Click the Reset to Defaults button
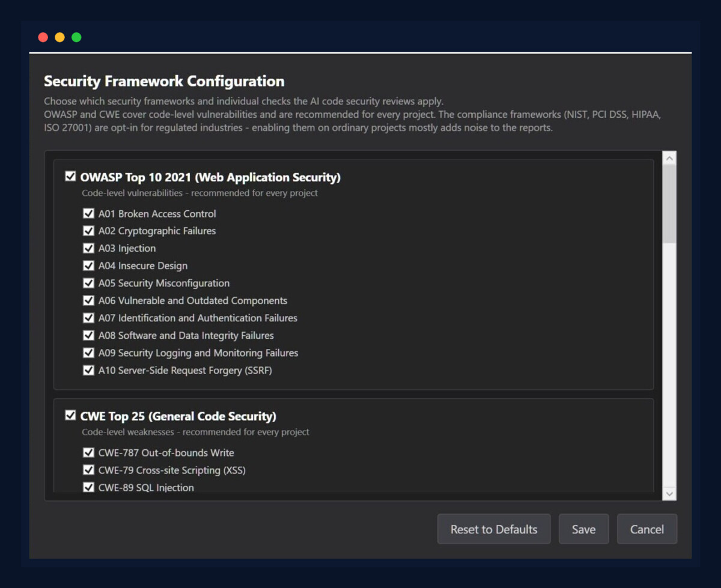The image size is (721, 588). [494, 529]
